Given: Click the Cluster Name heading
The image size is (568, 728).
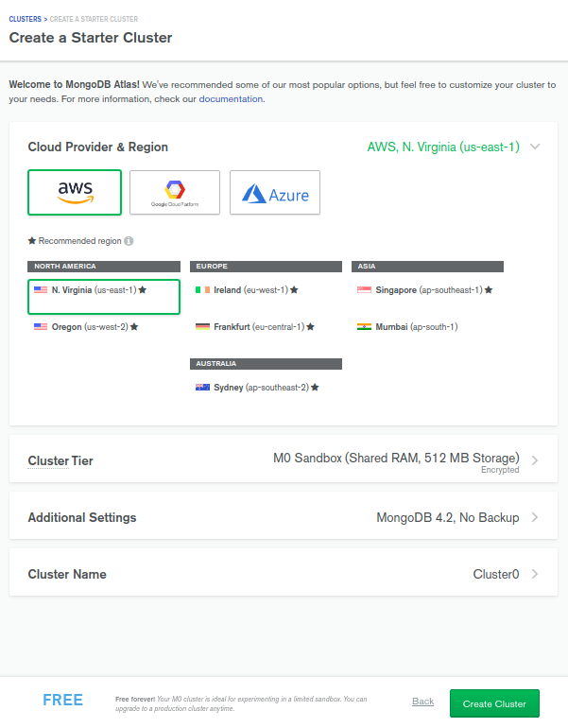Looking at the screenshot, I should point(67,574).
